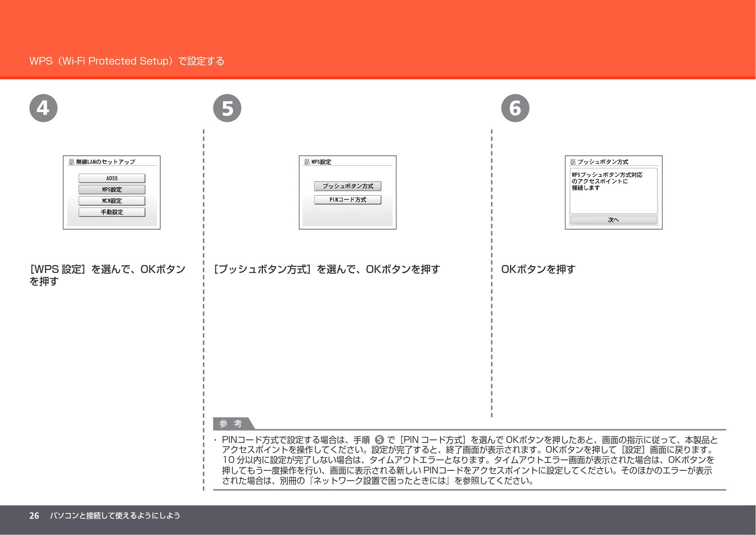Screen dimensions: 756x535
Task: Select the PINコード方式 button
Action: tap(348, 200)
